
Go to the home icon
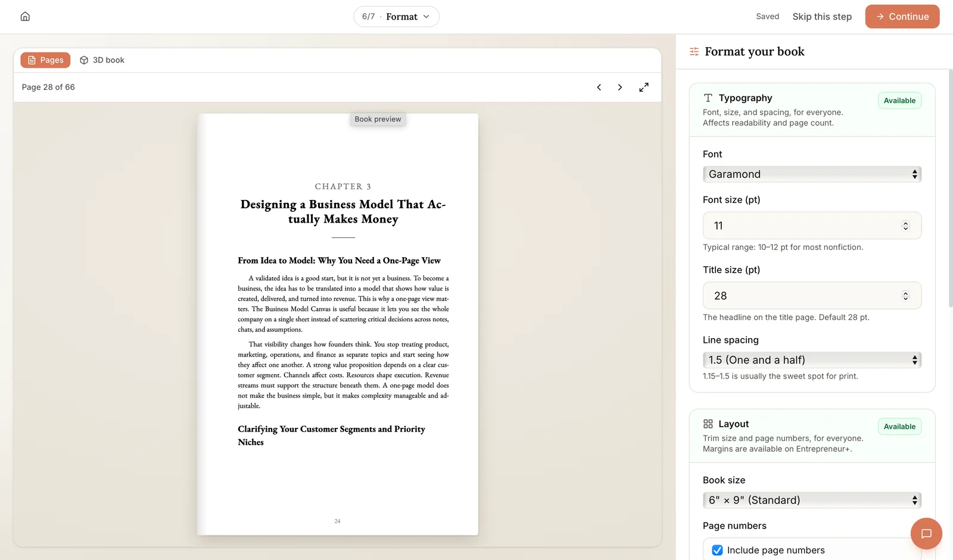(x=25, y=17)
